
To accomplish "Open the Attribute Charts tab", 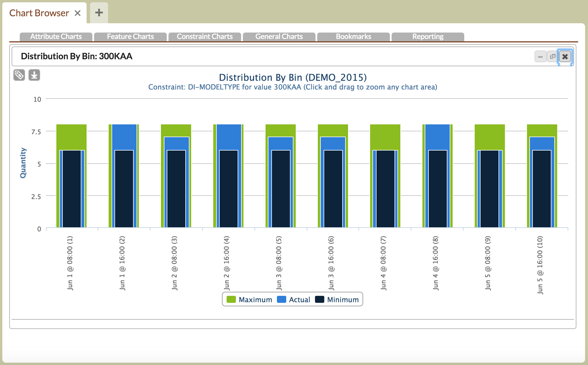I will [x=56, y=37].
